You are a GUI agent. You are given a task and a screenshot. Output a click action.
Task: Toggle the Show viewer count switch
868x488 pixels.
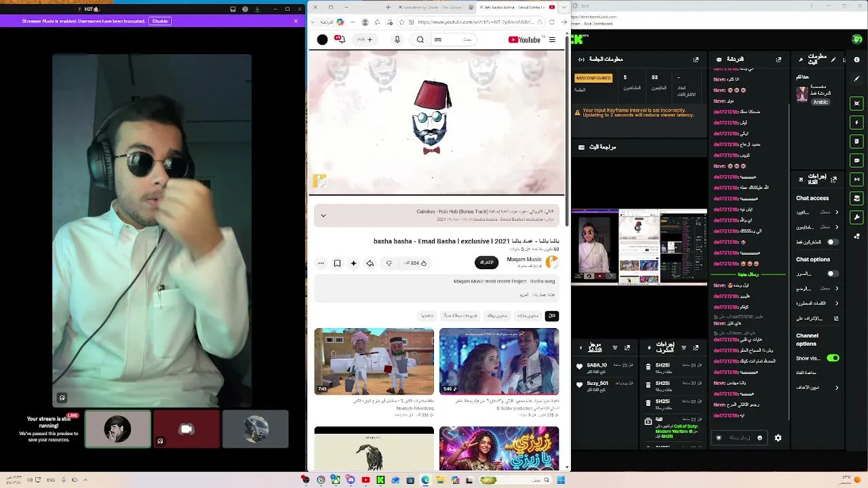click(833, 358)
